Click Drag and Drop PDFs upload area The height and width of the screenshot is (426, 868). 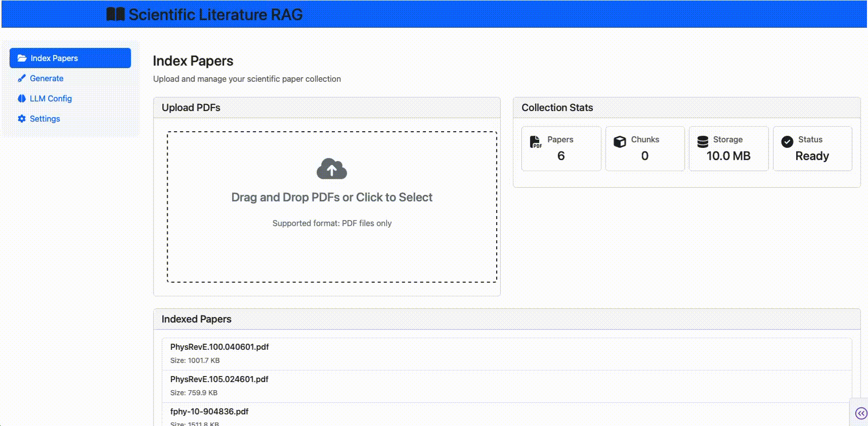click(x=331, y=207)
